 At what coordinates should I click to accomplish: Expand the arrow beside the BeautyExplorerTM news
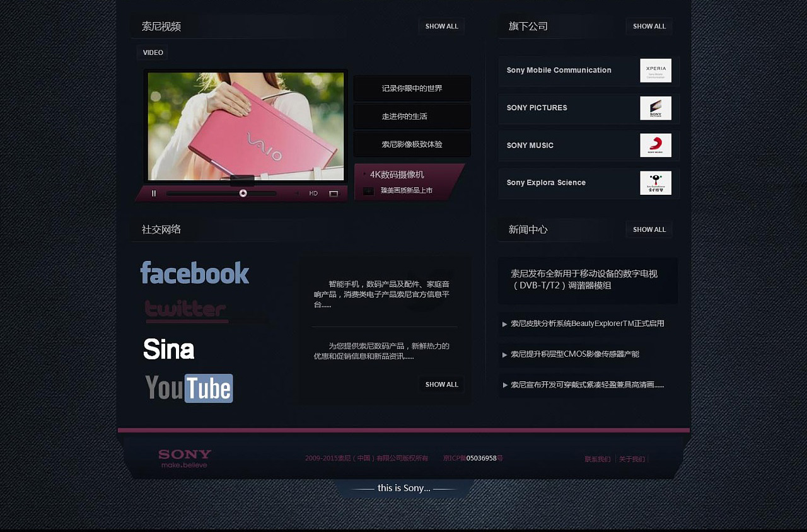[x=505, y=324]
